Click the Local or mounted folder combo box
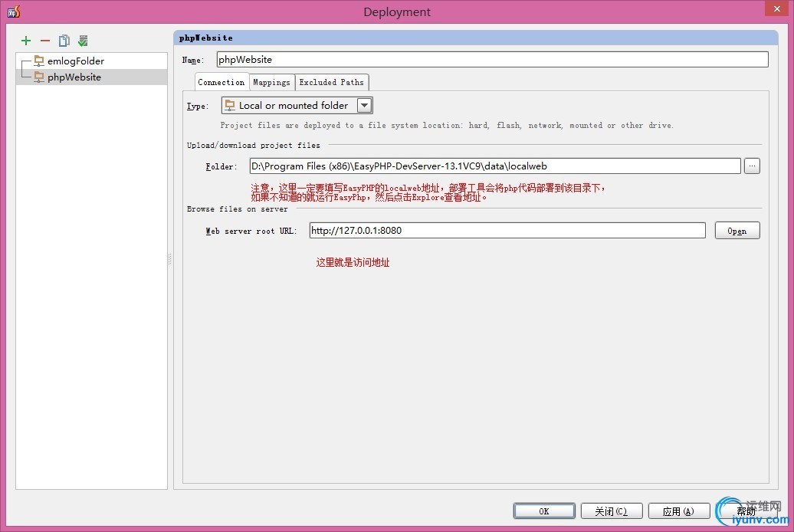The image size is (794, 532). 297,105
